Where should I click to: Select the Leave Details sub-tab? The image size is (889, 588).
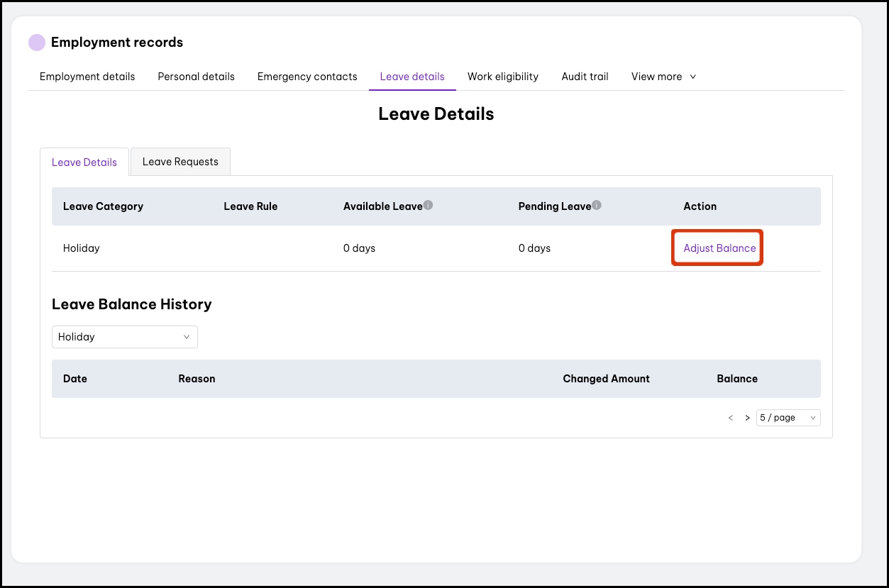point(84,162)
